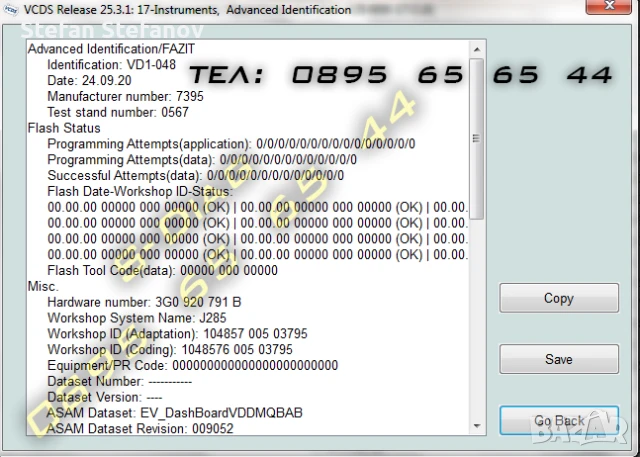Viewport: 640px width, 457px height.
Task: Select the 'Identification: VD1-048' line
Action: point(111,64)
